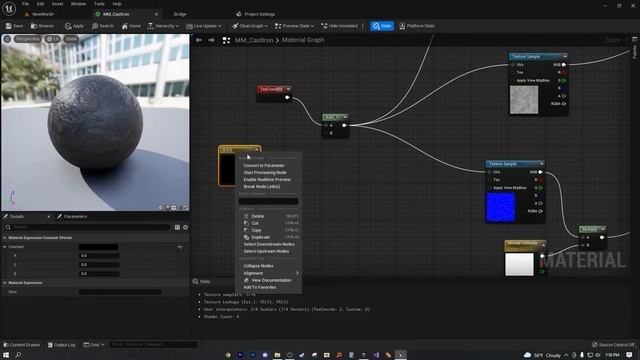Reset Constant to default arrow

tap(180, 247)
